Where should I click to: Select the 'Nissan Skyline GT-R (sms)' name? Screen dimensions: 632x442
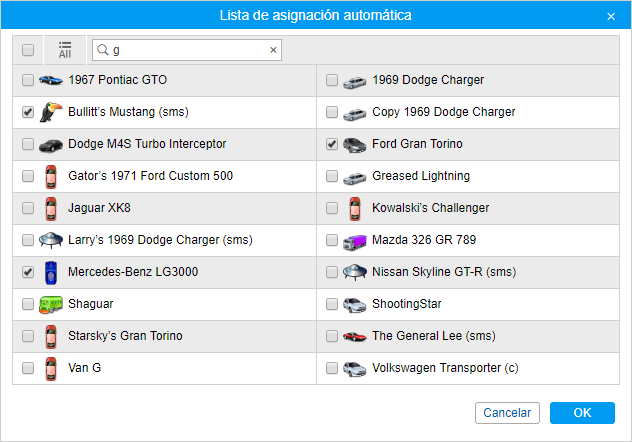[x=444, y=272]
